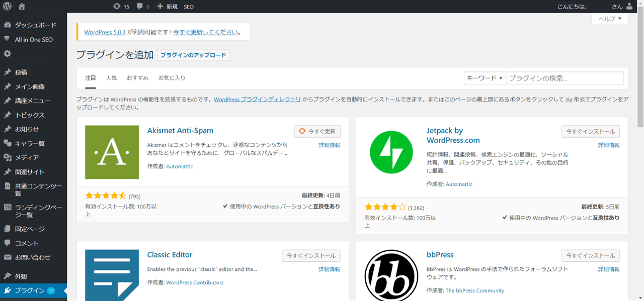
Task: Install Jetpack with 今すぐインストール
Action: pos(591,131)
